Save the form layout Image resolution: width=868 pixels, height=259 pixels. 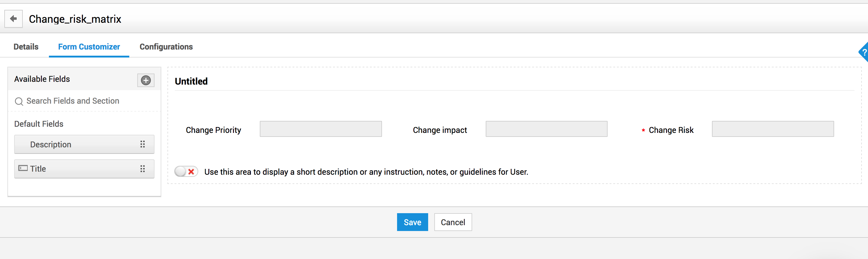point(412,222)
